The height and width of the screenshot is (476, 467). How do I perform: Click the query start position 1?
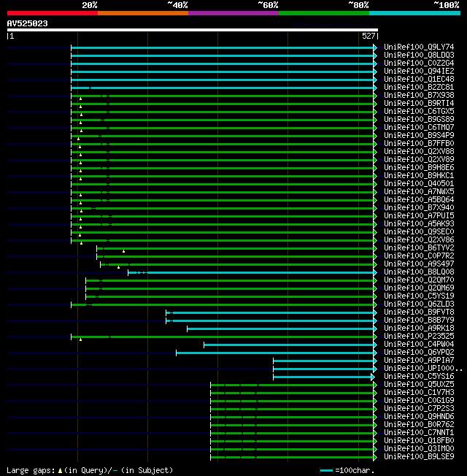tap(12, 36)
